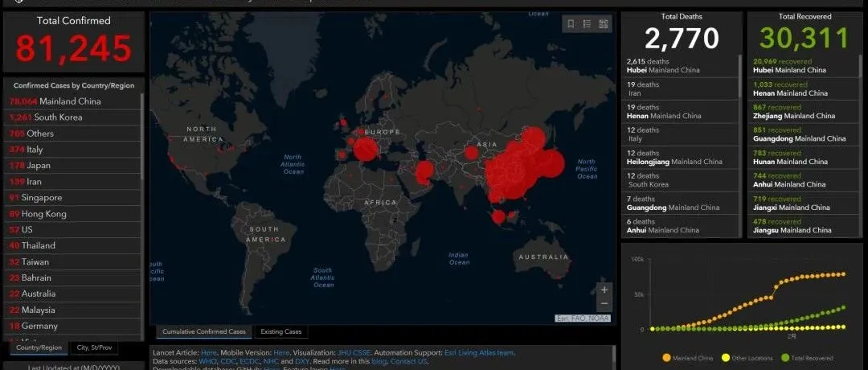Image resolution: width=868 pixels, height=370 pixels.
Task: Select Japan in country list
Action: pos(72,166)
